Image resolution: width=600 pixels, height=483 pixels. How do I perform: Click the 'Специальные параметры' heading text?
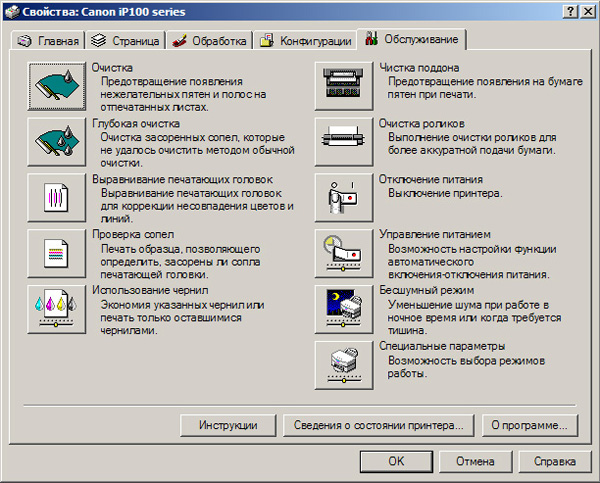coord(442,346)
